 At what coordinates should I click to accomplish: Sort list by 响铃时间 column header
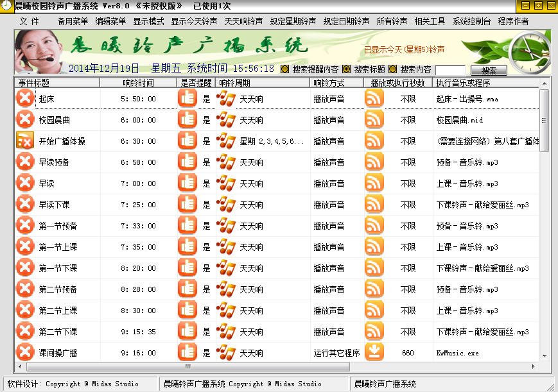138,83
